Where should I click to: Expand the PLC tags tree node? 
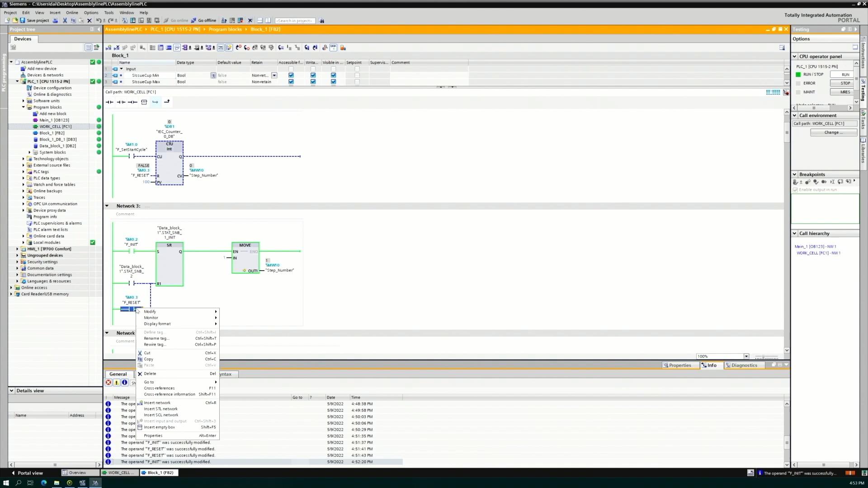tap(24, 172)
